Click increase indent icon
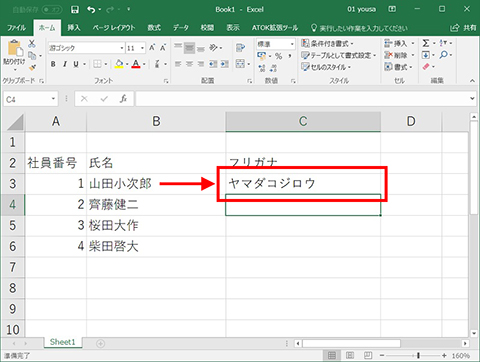The width and height of the screenshot is (480, 362). point(225,64)
